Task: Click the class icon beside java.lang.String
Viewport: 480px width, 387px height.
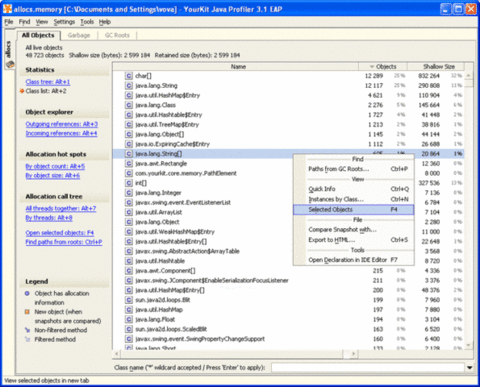Action: click(x=129, y=86)
